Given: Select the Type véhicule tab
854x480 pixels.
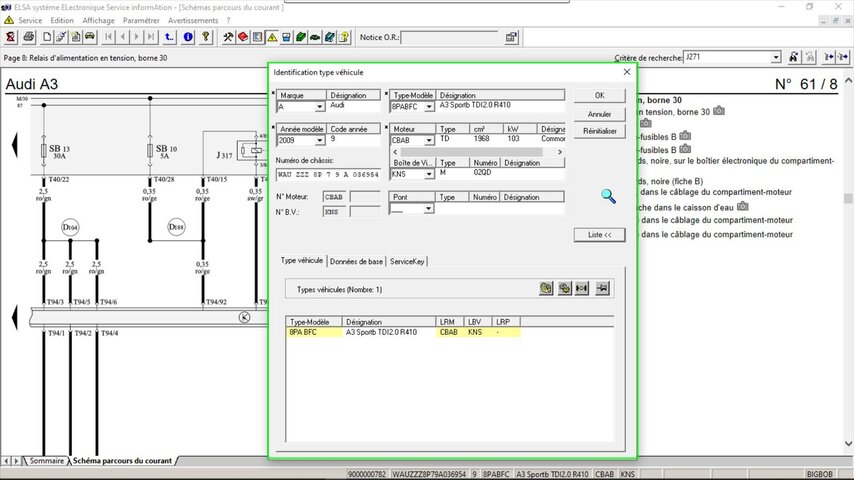Looking at the screenshot, I should coord(302,260).
